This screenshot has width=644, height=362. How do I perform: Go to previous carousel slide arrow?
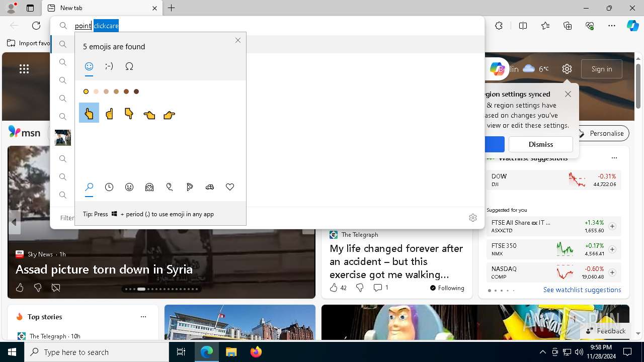(x=14, y=222)
